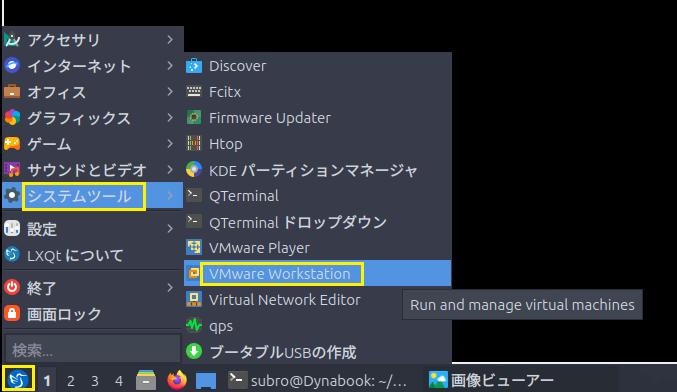Launch the file manager from the panel
Viewport: 677px width, 392px height.
pyautogui.click(x=146, y=380)
